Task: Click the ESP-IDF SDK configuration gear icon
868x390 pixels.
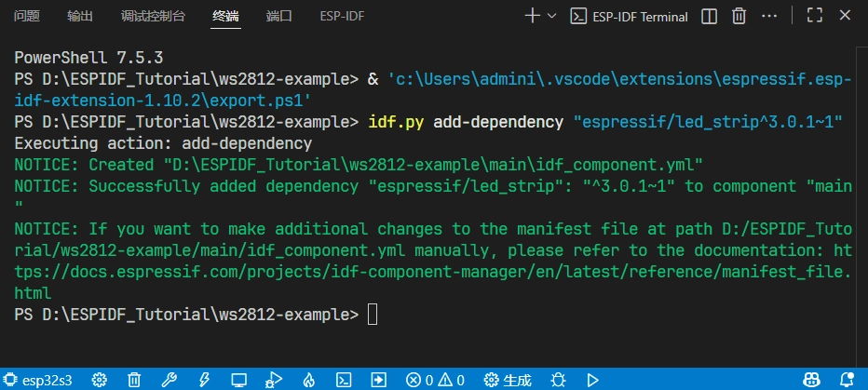Action: [100, 380]
